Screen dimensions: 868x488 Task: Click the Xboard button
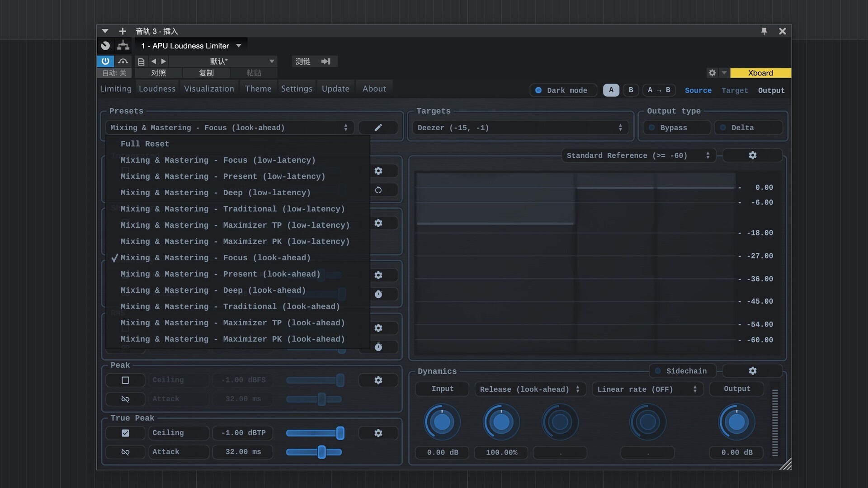pyautogui.click(x=760, y=73)
